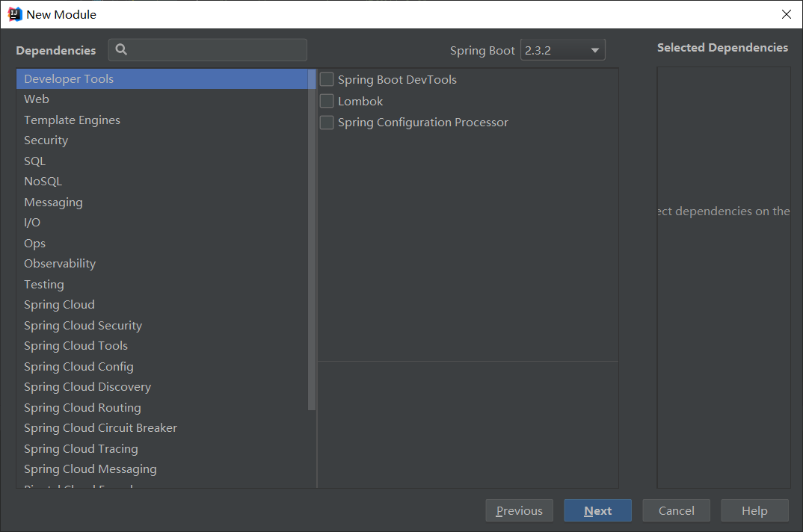
Task: Select the Web category
Action: (x=162, y=99)
